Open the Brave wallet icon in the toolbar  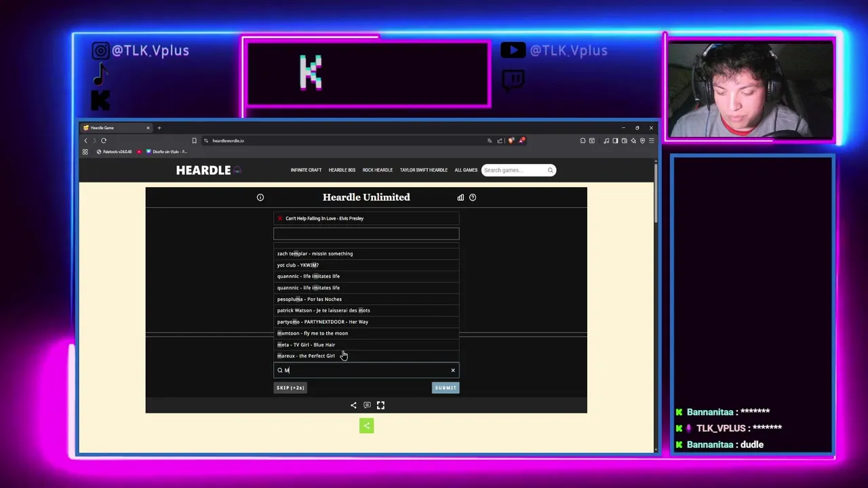click(x=625, y=140)
